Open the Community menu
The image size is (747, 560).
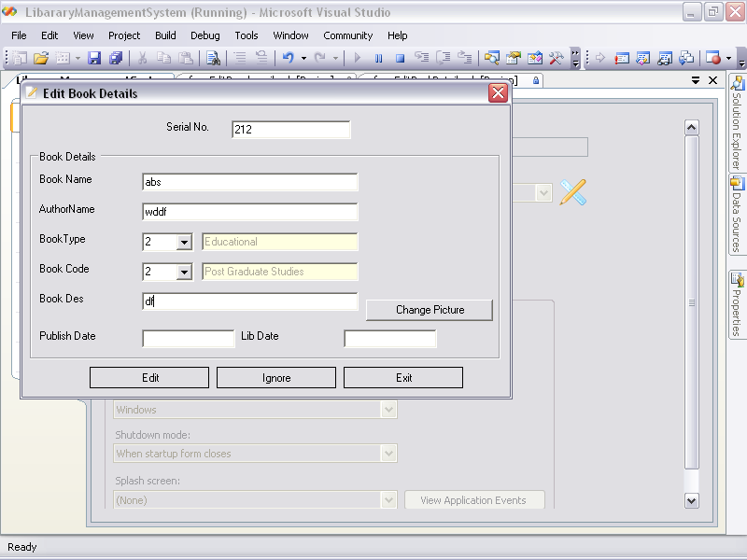[x=347, y=35]
